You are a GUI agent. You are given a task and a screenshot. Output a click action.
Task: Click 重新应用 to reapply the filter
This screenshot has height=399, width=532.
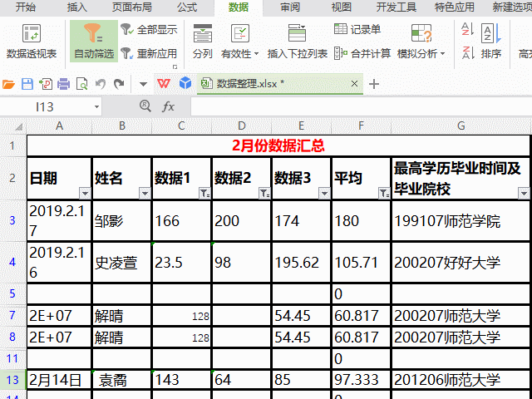coord(150,53)
